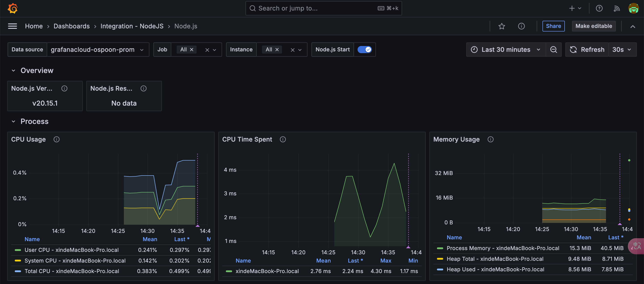The image size is (644, 284).
Task: Clear all values in Instance filter
Action: point(292,50)
